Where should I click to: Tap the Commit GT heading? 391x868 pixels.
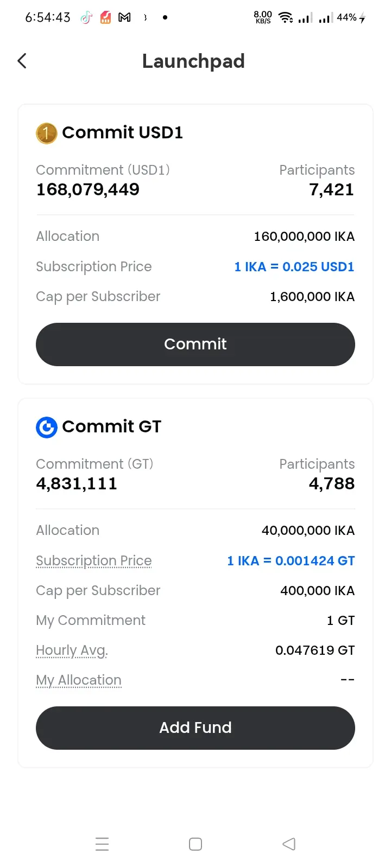tap(112, 427)
